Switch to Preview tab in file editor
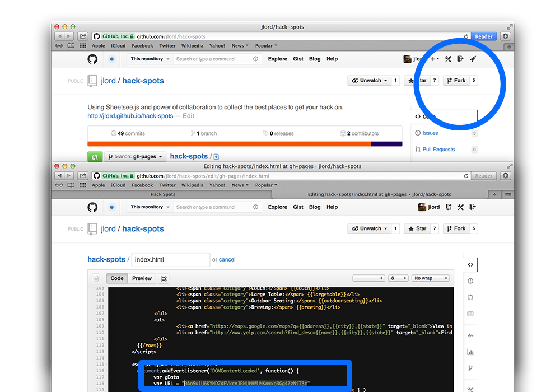This screenshot has height=392, width=560. pyautogui.click(x=142, y=278)
